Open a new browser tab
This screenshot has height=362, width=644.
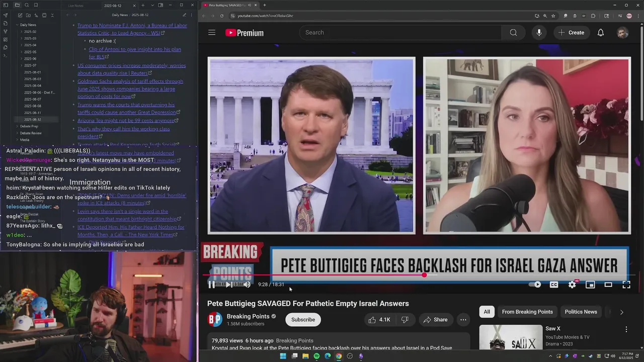[x=265, y=5]
